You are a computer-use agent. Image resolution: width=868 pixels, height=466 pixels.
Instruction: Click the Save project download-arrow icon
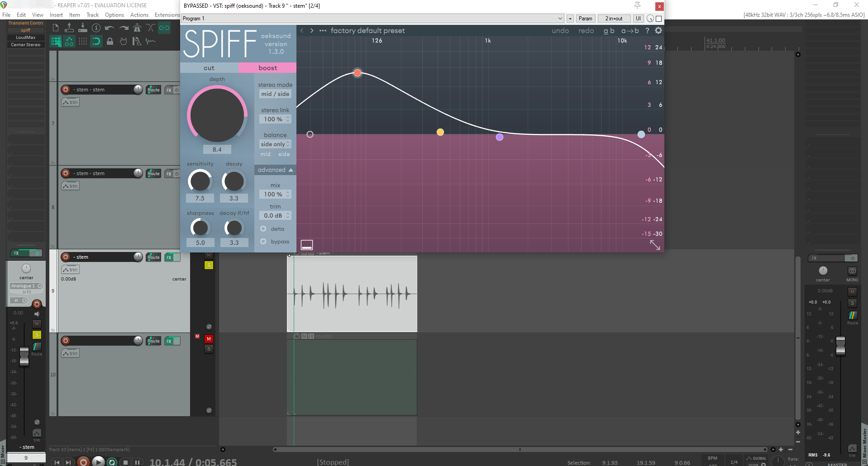pos(83,28)
